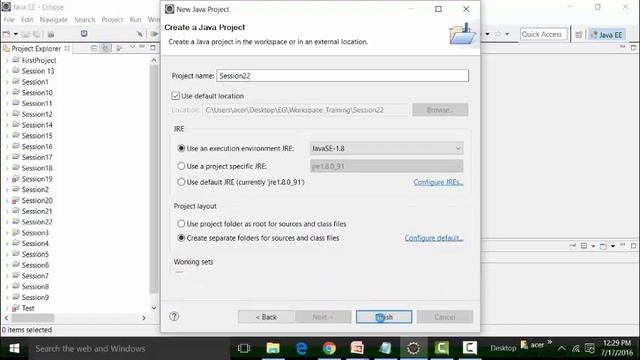
Task: Launch Google Chrome from taskbar
Action: [x=329, y=348]
